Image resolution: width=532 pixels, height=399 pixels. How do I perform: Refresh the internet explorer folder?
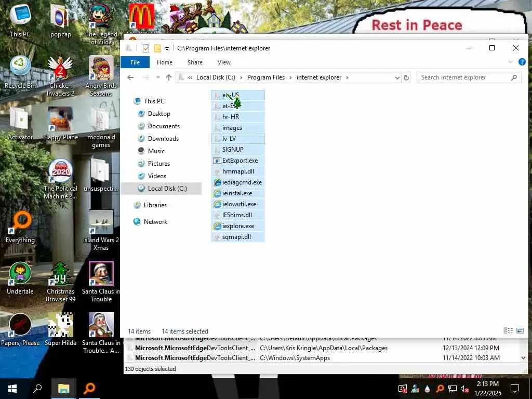click(x=406, y=78)
